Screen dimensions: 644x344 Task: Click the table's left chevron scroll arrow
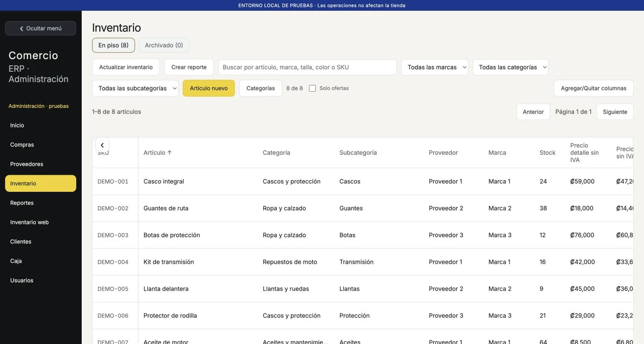click(x=102, y=145)
